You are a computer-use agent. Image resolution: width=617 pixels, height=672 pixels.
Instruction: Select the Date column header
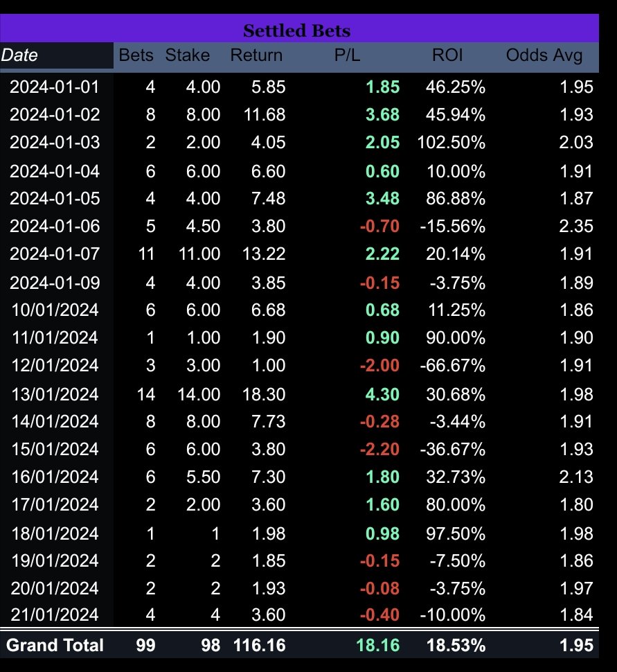click(x=19, y=55)
